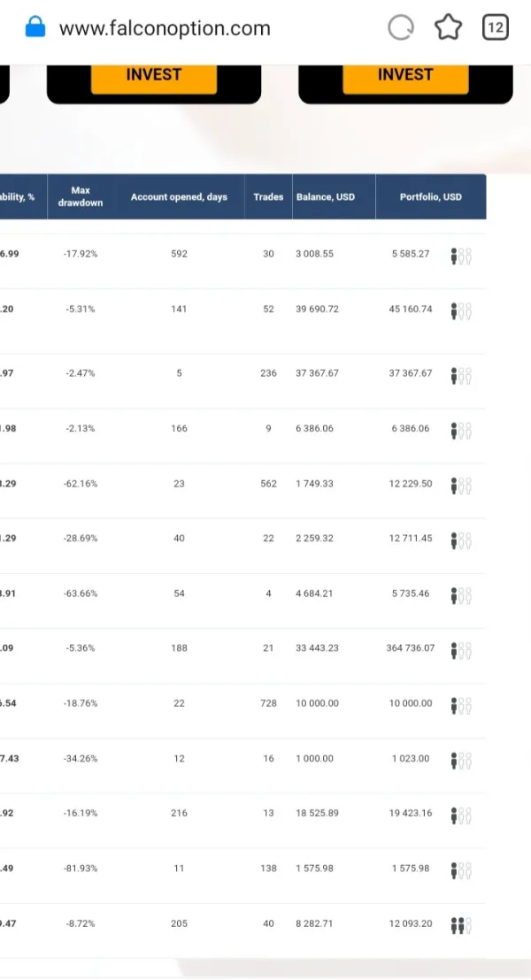Sort by Trades column header
Image resolution: width=531 pixels, height=980 pixels.
[268, 196]
